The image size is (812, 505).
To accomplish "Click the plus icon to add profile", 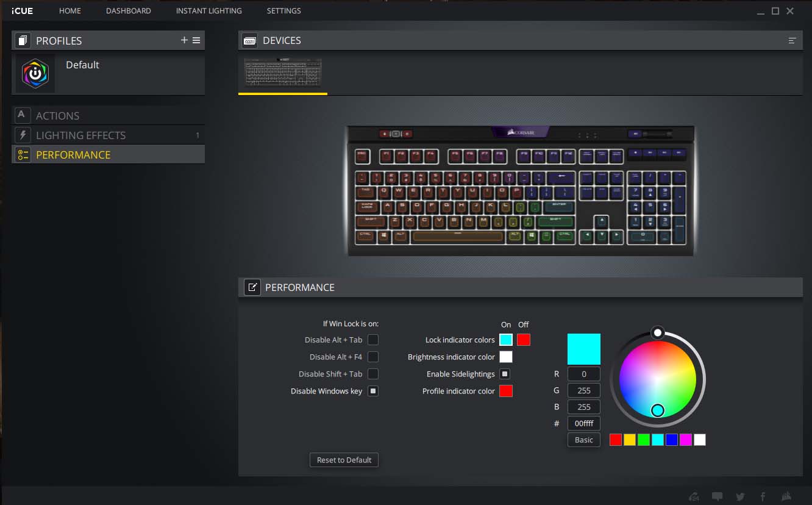I will click(184, 40).
